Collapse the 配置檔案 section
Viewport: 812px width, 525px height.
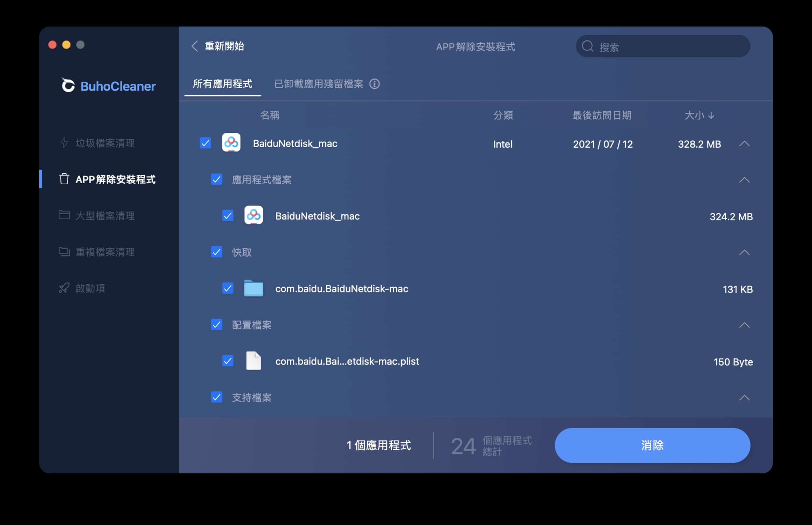click(x=745, y=325)
